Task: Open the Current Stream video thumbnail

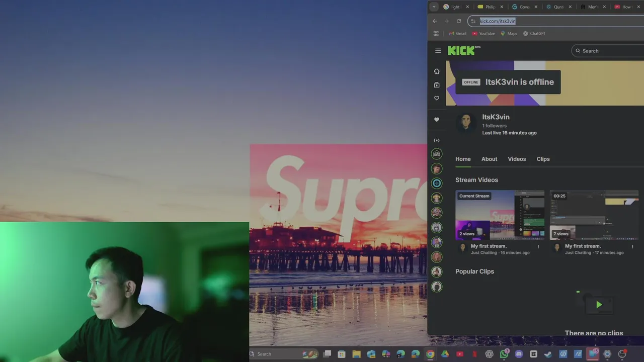Action: coord(500,215)
